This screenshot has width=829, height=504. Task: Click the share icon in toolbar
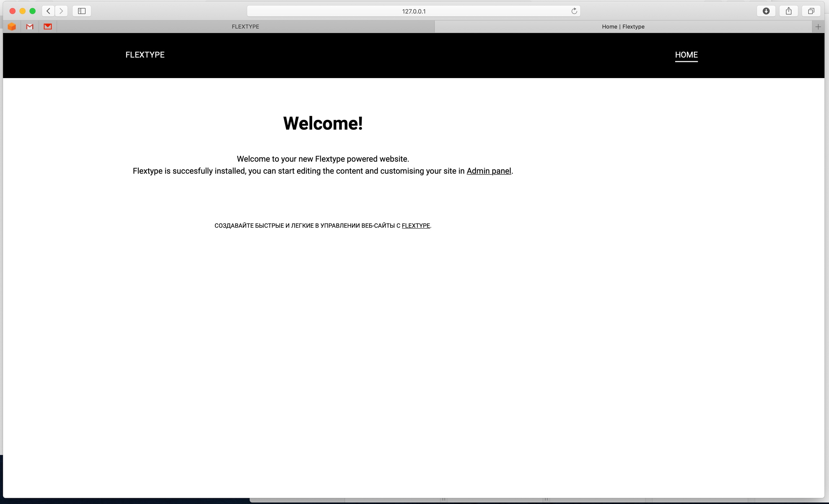pyautogui.click(x=789, y=11)
